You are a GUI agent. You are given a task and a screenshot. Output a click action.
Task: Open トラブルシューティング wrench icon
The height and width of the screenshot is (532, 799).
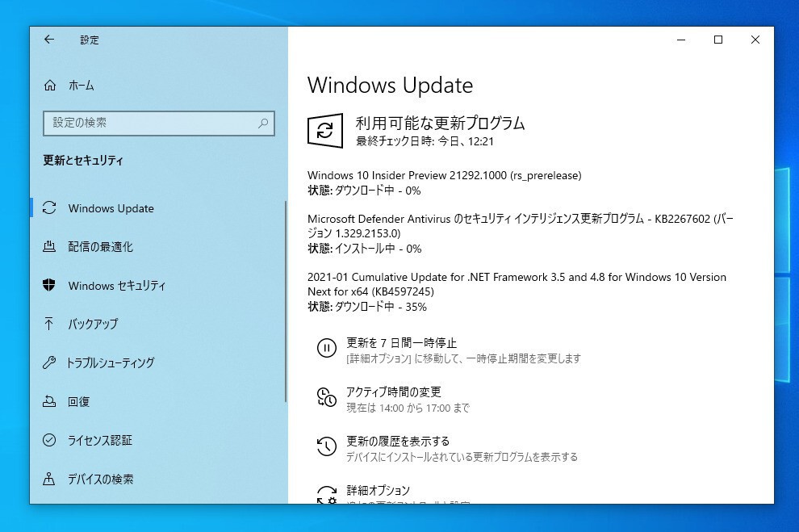pos(49,362)
